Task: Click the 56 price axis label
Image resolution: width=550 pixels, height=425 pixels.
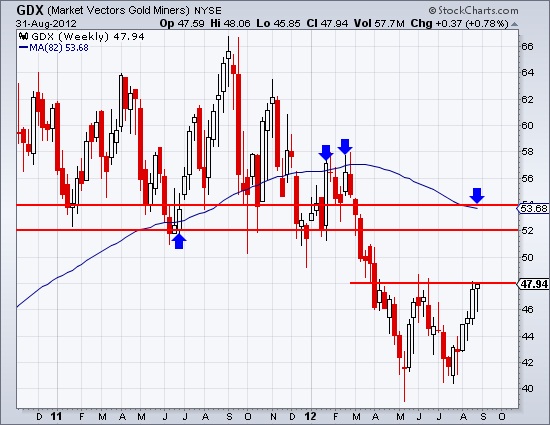Action: tap(527, 178)
